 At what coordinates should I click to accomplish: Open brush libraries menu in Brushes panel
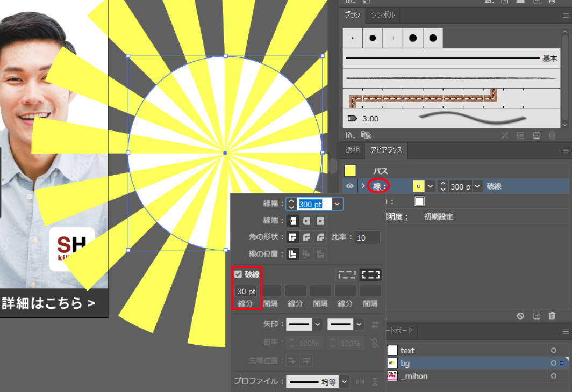coord(350,135)
